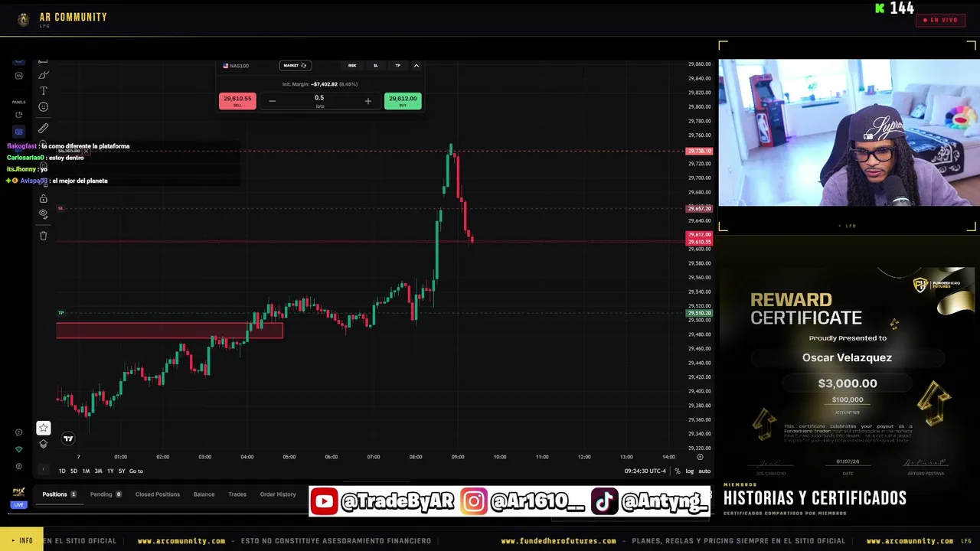Click the green BUY 29,612.00 button
This screenshot has height=551, width=980.
point(403,101)
